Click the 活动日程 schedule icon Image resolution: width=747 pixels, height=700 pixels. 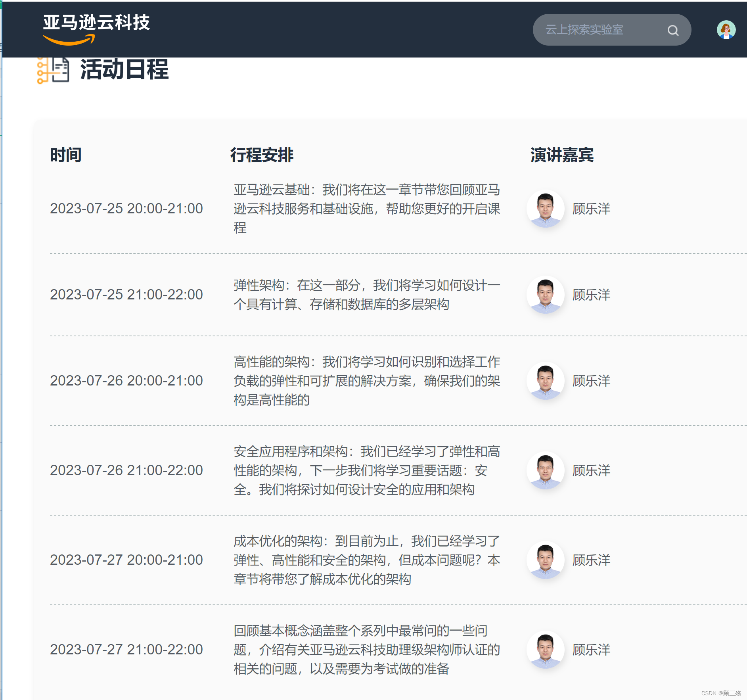(53, 70)
